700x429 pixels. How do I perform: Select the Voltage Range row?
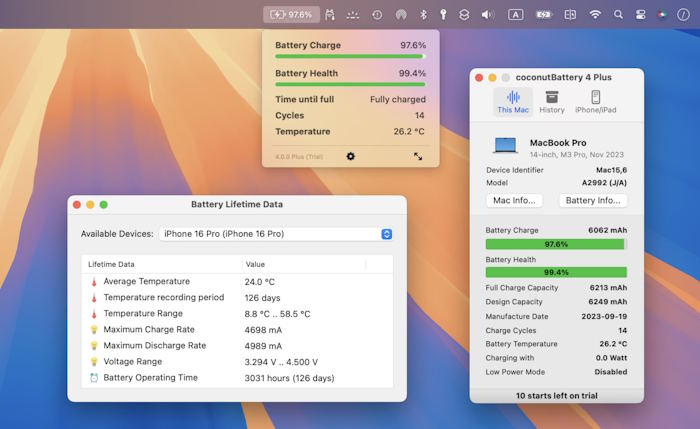pos(237,362)
